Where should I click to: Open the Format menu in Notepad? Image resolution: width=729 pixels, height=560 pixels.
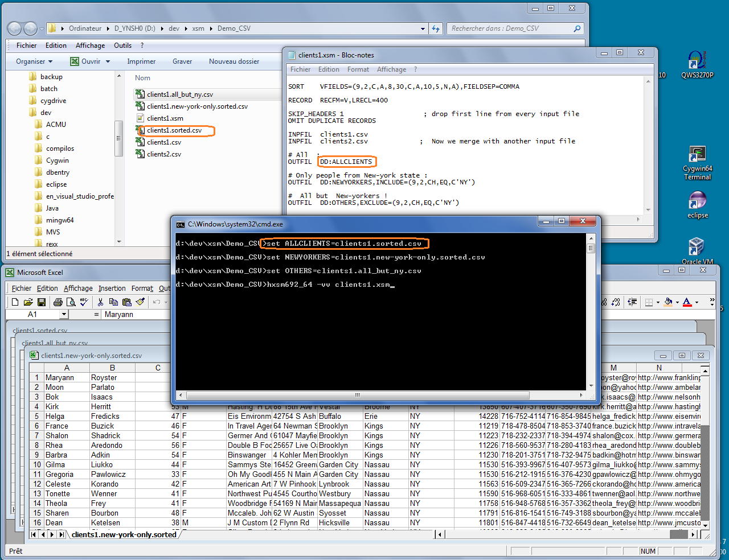pos(358,69)
